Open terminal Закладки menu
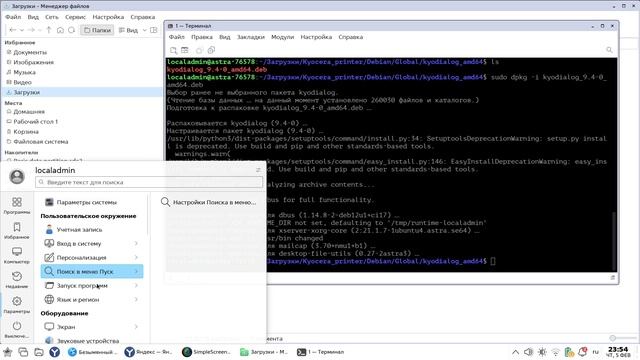This screenshot has width=640, height=360. tap(251, 37)
